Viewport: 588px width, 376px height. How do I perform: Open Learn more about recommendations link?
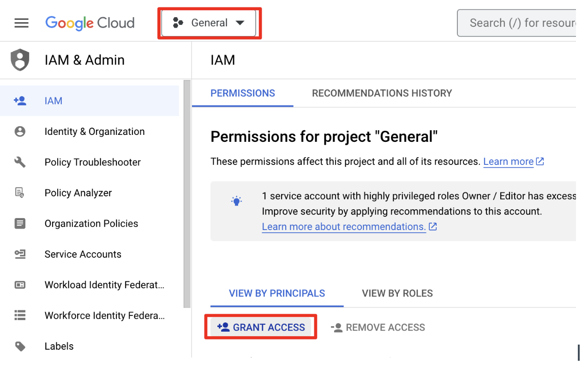click(344, 227)
